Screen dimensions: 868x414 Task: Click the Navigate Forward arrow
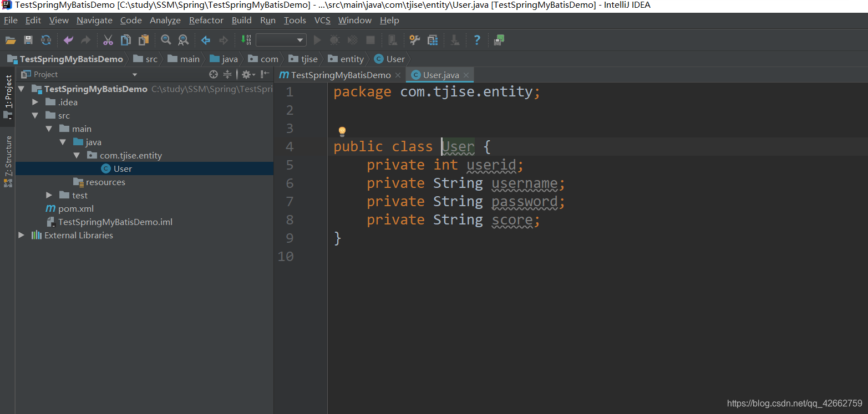pyautogui.click(x=224, y=40)
